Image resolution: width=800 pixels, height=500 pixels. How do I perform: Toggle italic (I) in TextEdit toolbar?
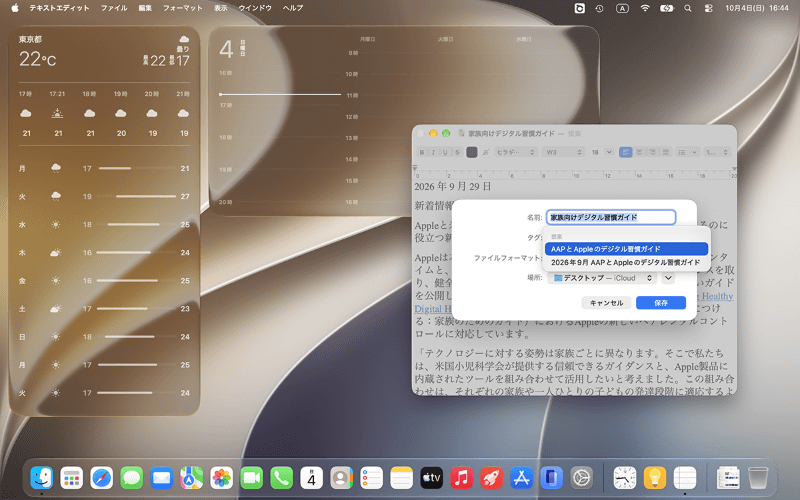(x=434, y=152)
